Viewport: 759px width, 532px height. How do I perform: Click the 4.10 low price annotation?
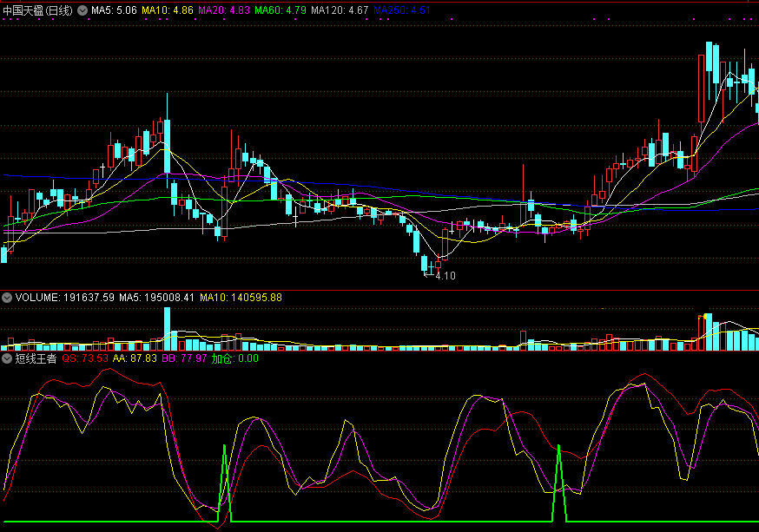coord(445,276)
